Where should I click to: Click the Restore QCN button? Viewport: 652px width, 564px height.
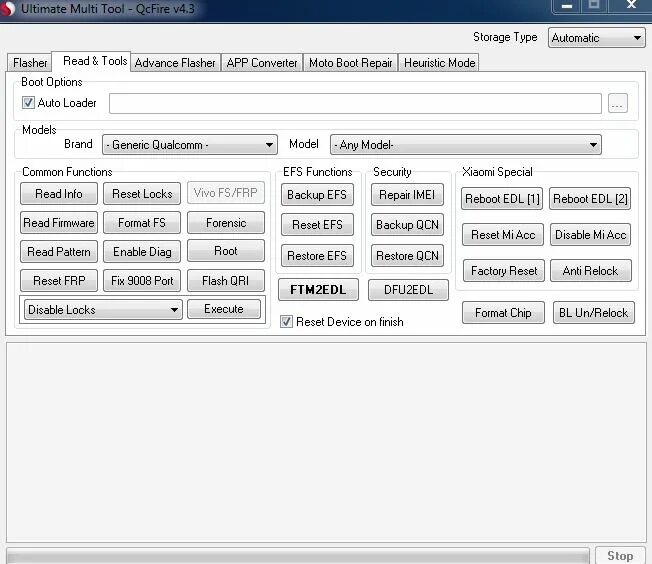click(x=407, y=255)
